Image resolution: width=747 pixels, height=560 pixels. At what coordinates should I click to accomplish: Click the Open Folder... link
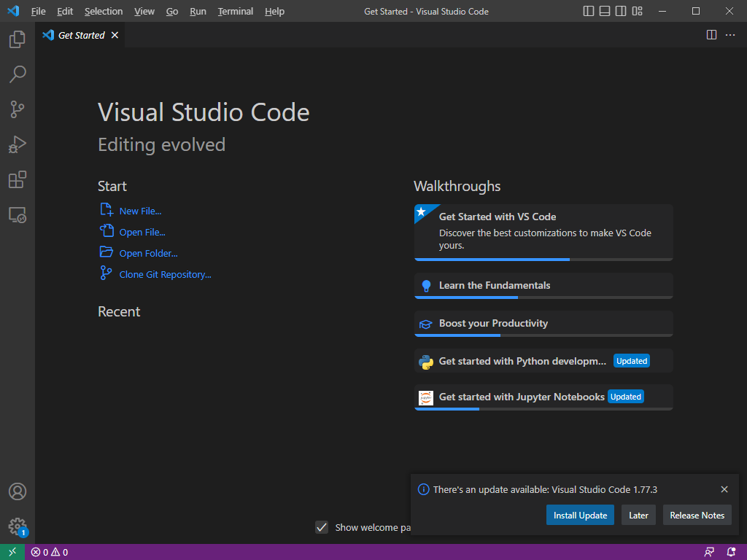tap(148, 253)
